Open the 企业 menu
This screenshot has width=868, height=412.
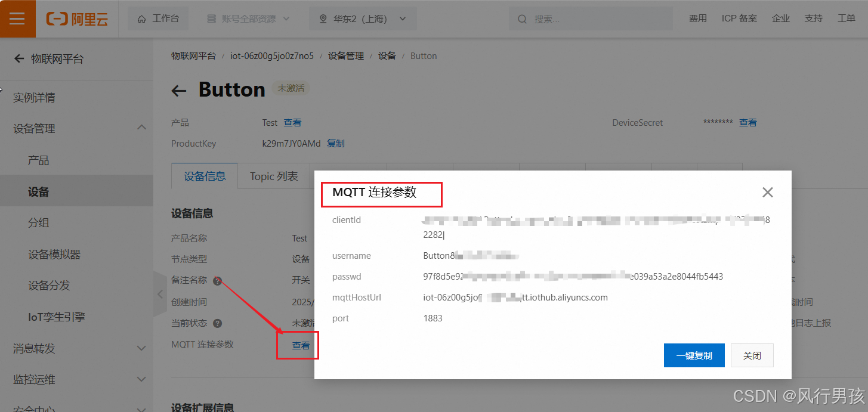click(x=781, y=18)
